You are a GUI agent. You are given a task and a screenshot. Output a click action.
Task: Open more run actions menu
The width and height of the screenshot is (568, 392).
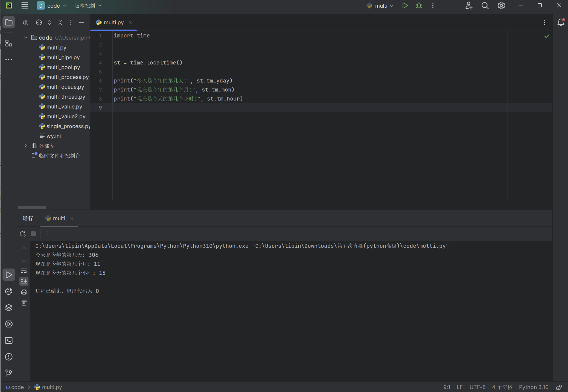pos(433,5)
